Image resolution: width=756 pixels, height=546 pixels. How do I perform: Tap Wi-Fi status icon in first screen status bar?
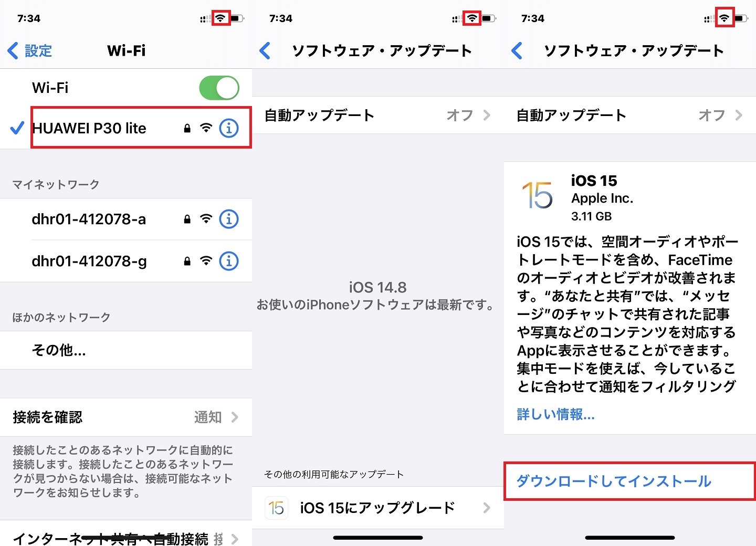tap(220, 18)
